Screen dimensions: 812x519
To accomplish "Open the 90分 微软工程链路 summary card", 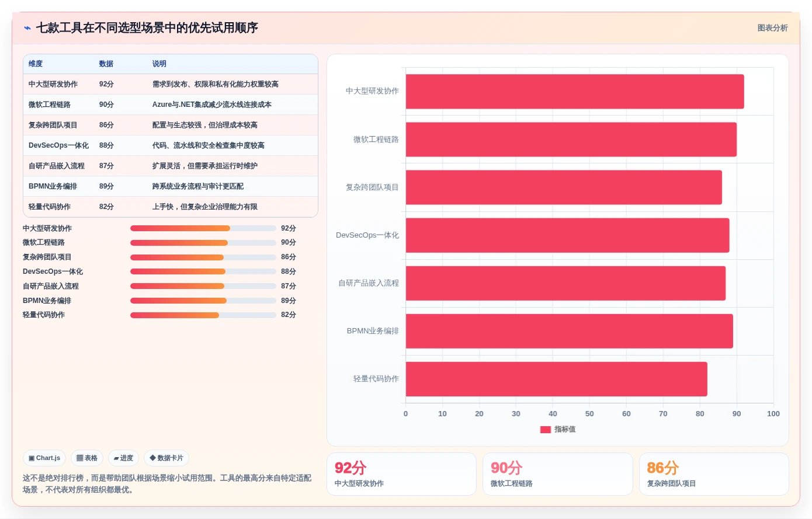I will point(558,474).
